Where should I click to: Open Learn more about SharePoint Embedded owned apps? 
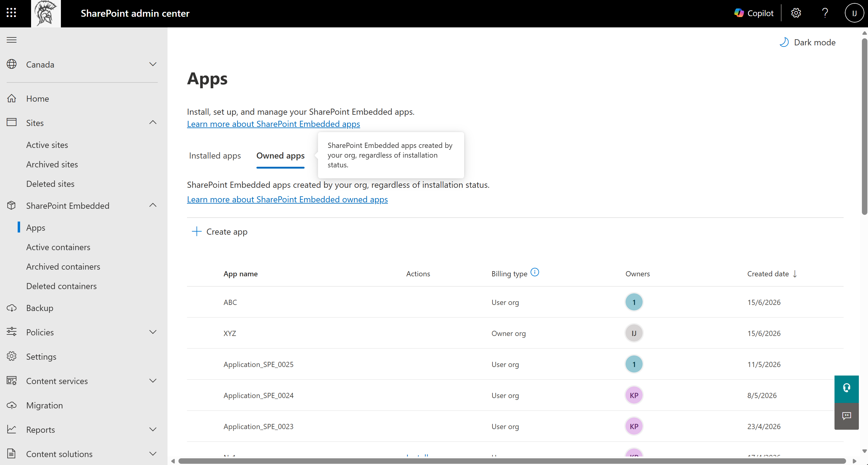pos(288,199)
